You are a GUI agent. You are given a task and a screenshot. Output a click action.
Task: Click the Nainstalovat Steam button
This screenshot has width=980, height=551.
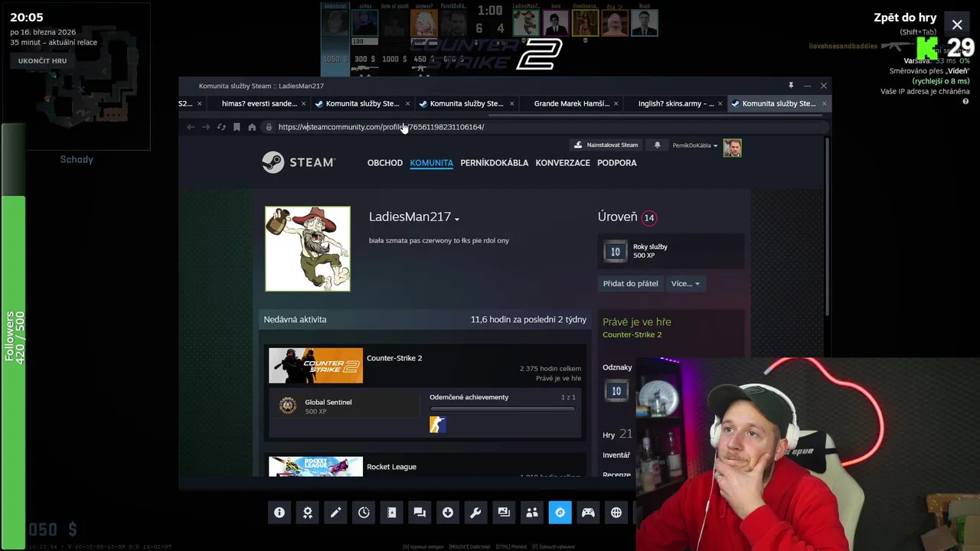point(606,145)
